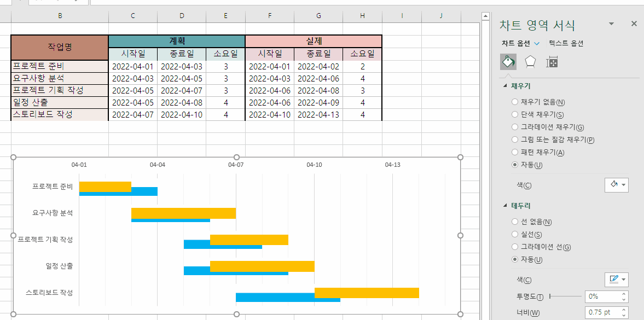Collapse the 채우기 section
The image size is (644, 320).
point(505,86)
